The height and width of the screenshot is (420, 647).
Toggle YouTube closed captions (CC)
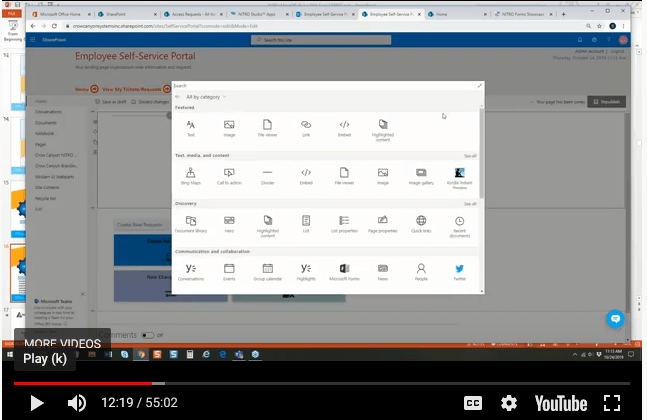click(473, 403)
